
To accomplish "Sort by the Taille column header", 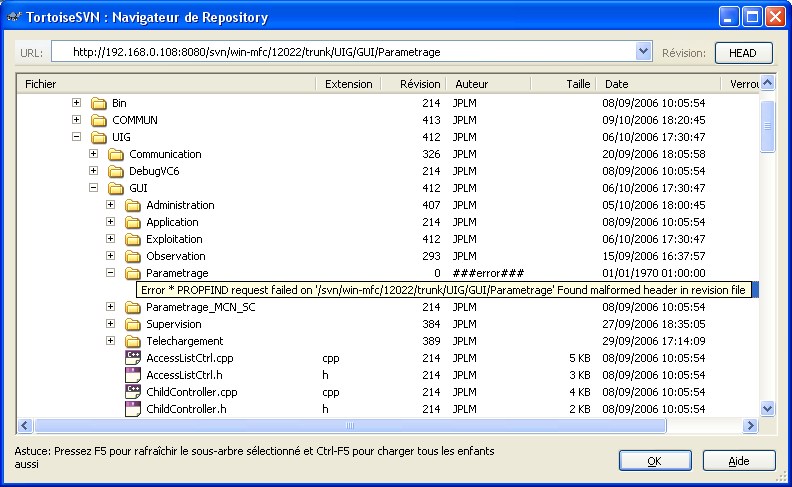I will click(x=564, y=84).
